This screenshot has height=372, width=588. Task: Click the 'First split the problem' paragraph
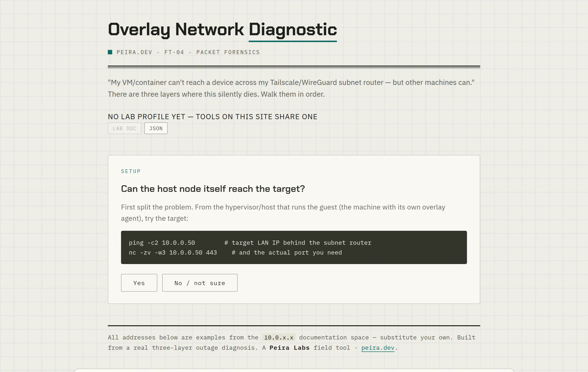(283, 213)
